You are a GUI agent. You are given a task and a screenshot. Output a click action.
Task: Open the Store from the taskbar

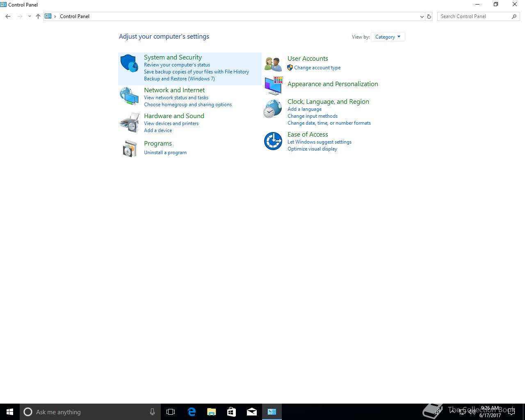[231, 412]
